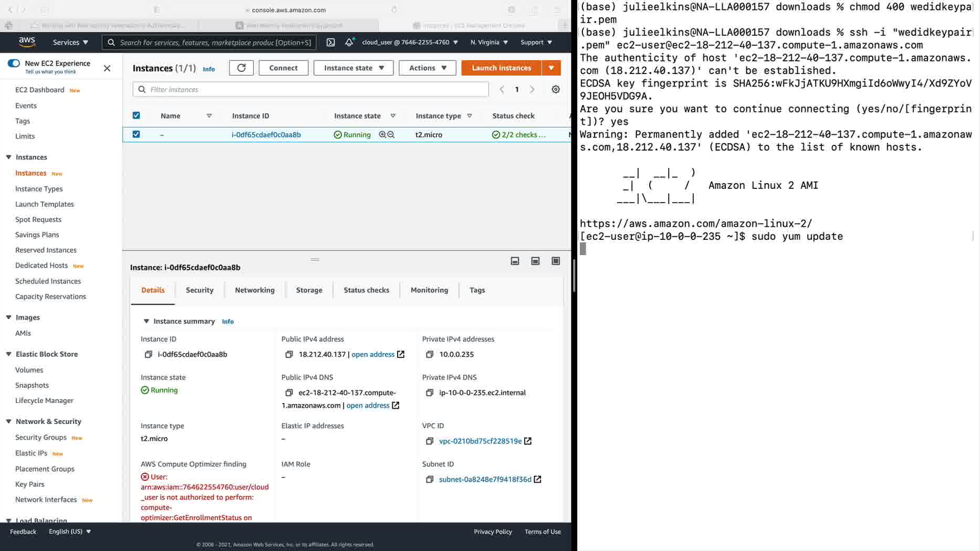
Task: Open Security Groups in sidebar
Action: (41, 438)
